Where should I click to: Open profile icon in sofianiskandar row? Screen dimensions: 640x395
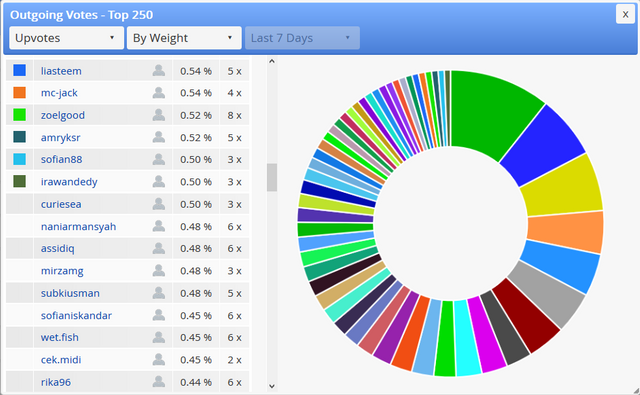[159, 315]
